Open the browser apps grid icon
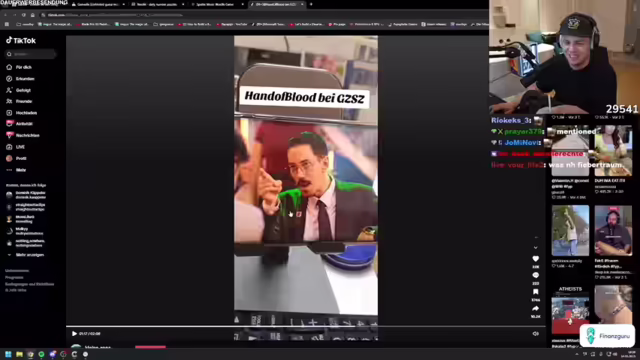The image size is (640, 360). coord(7,24)
